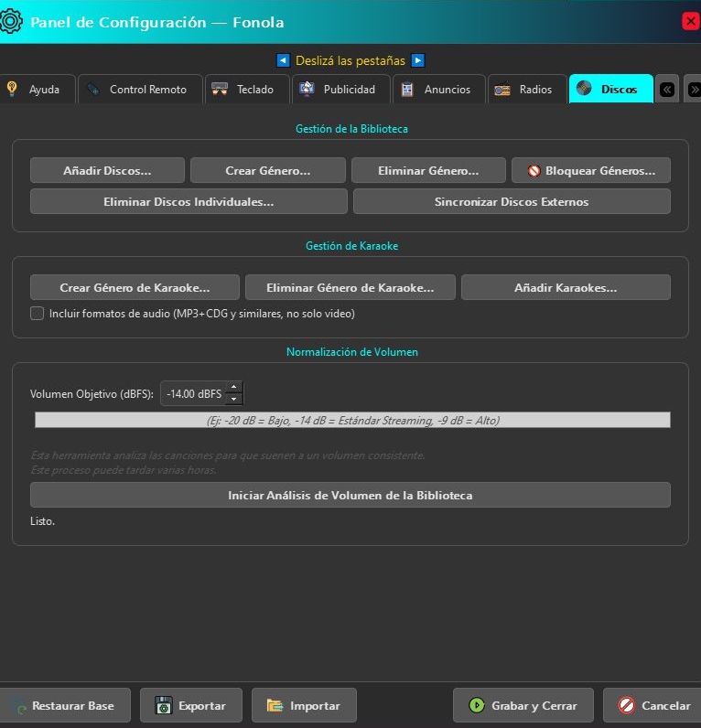Click the right blue arrow beside Deslizá las pestañas
The width and height of the screenshot is (701, 728).
[x=417, y=60]
